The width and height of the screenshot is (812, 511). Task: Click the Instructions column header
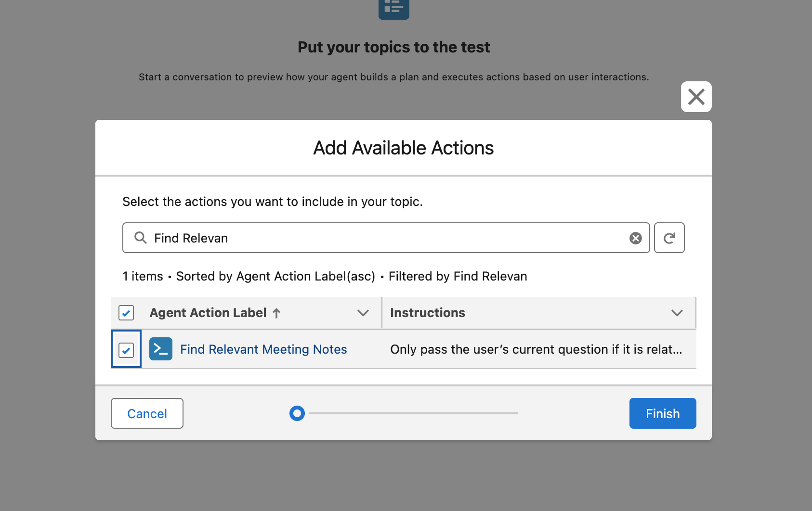[428, 313]
